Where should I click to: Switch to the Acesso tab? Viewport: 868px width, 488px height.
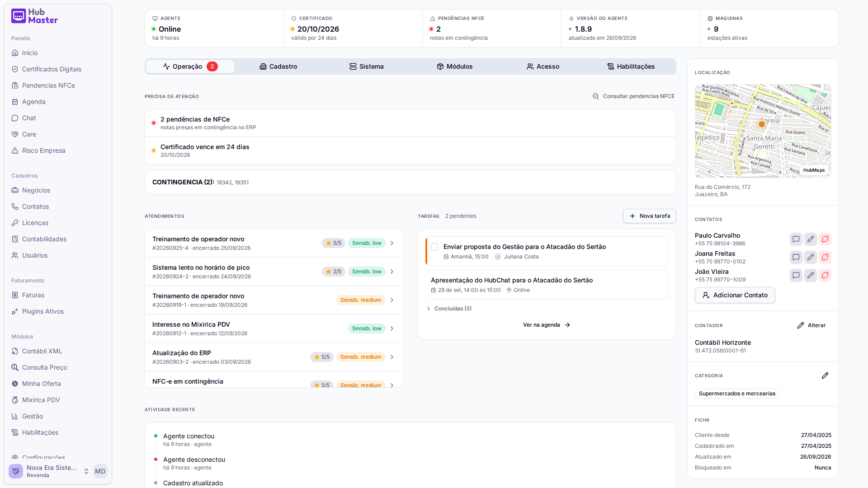pyautogui.click(x=543, y=66)
